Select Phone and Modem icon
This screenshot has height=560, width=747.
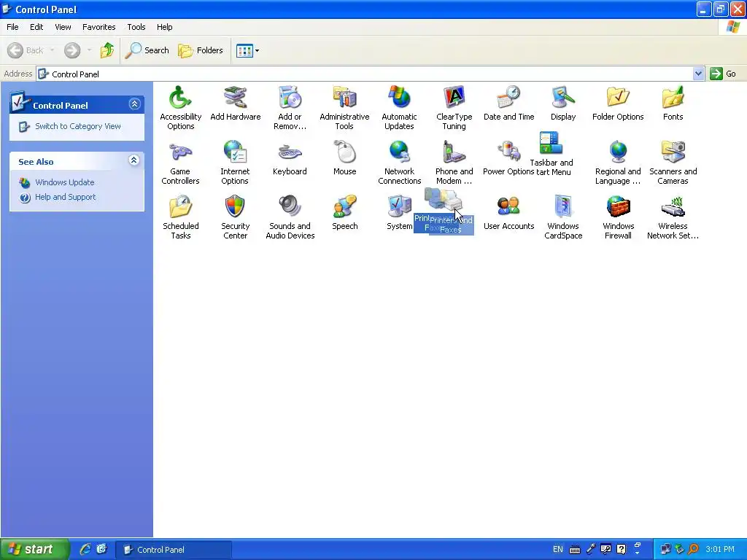coord(454,153)
